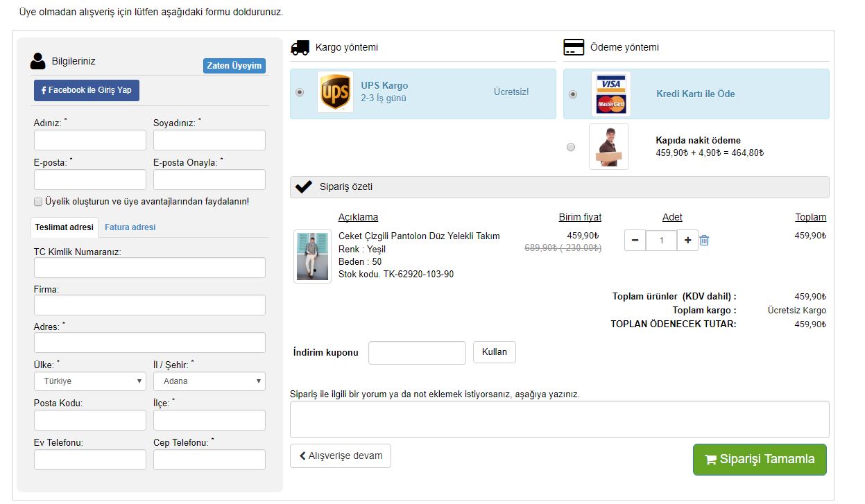Open the Ülke dropdown showing Türkiye

pyautogui.click(x=90, y=381)
